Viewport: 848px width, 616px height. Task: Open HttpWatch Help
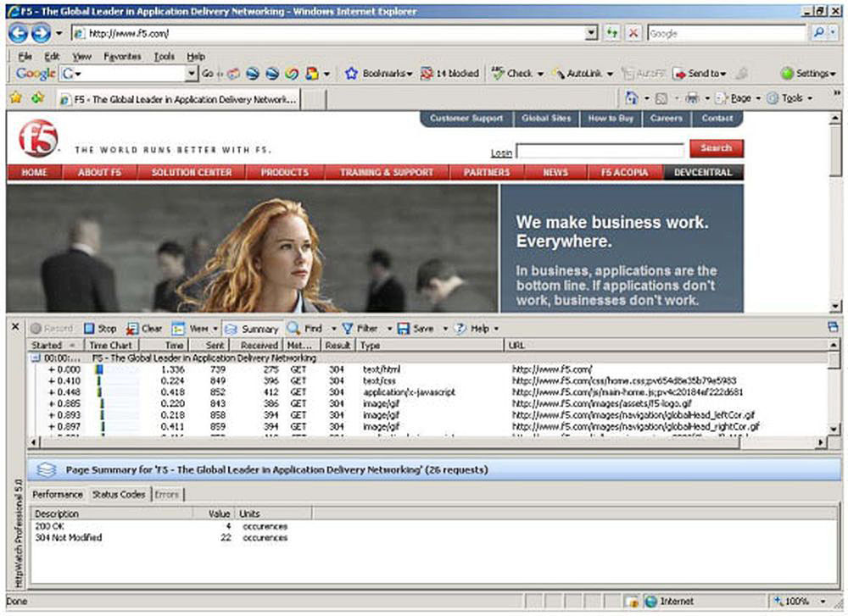pyautogui.click(x=471, y=329)
